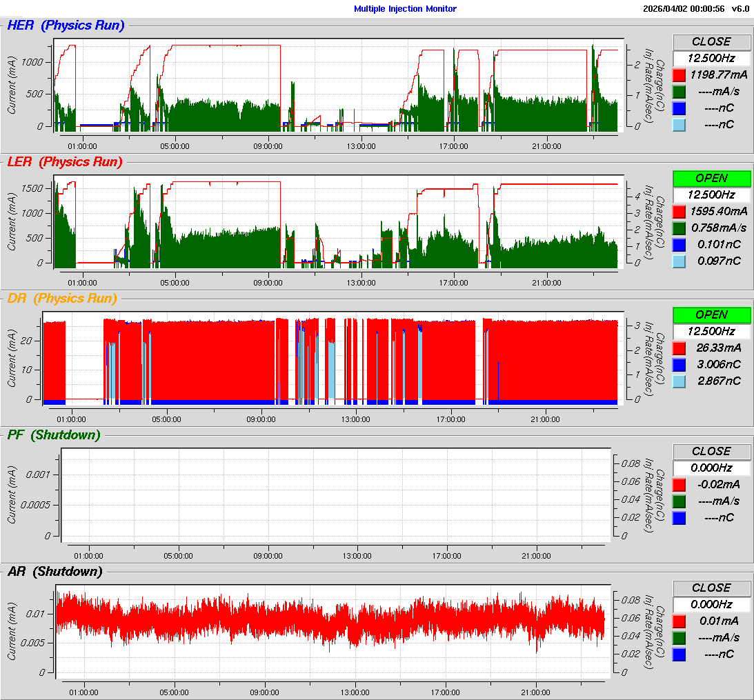
Task: Click the DR light blue charge swatch
Action: click(x=679, y=381)
